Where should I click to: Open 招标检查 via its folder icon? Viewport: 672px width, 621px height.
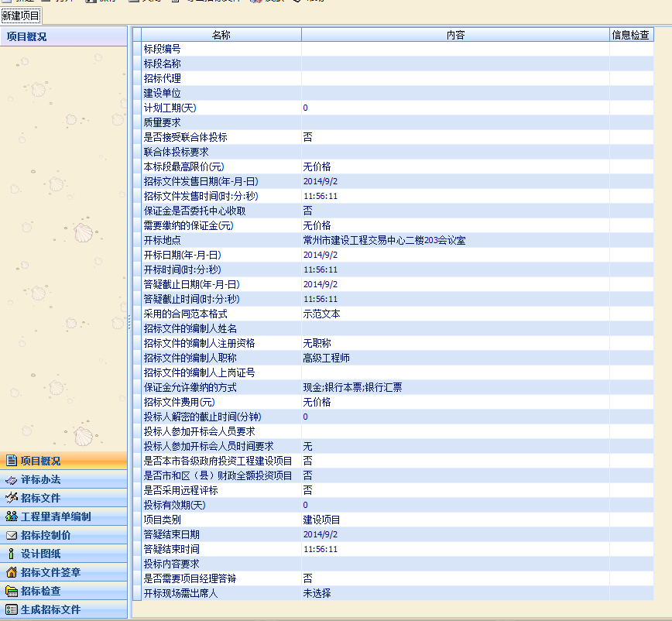coord(11,591)
